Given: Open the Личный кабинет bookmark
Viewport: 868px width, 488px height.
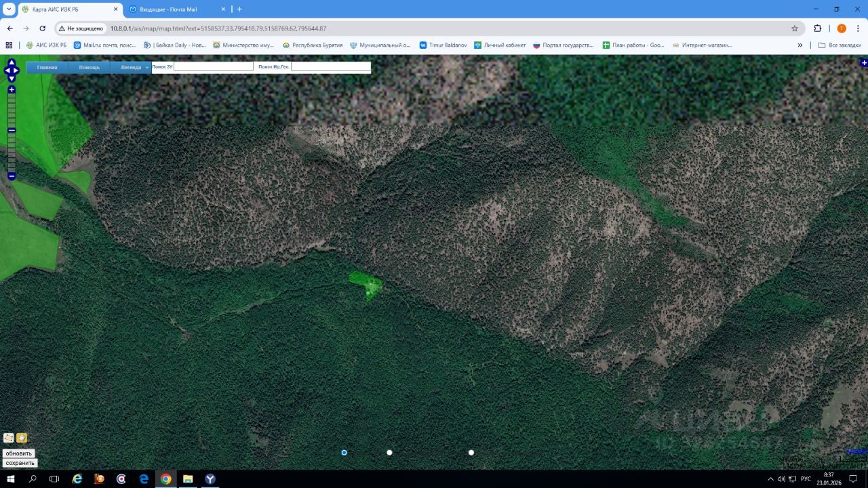Looking at the screenshot, I should click(500, 45).
